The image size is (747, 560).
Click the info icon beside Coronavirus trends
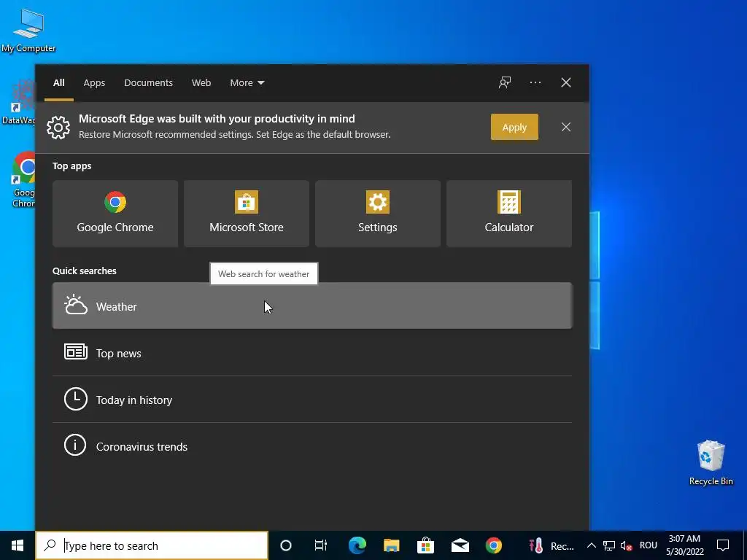click(75, 446)
